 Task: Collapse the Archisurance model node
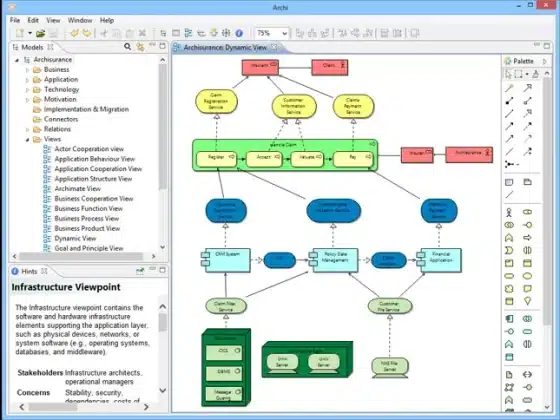click(x=17, y=60)
